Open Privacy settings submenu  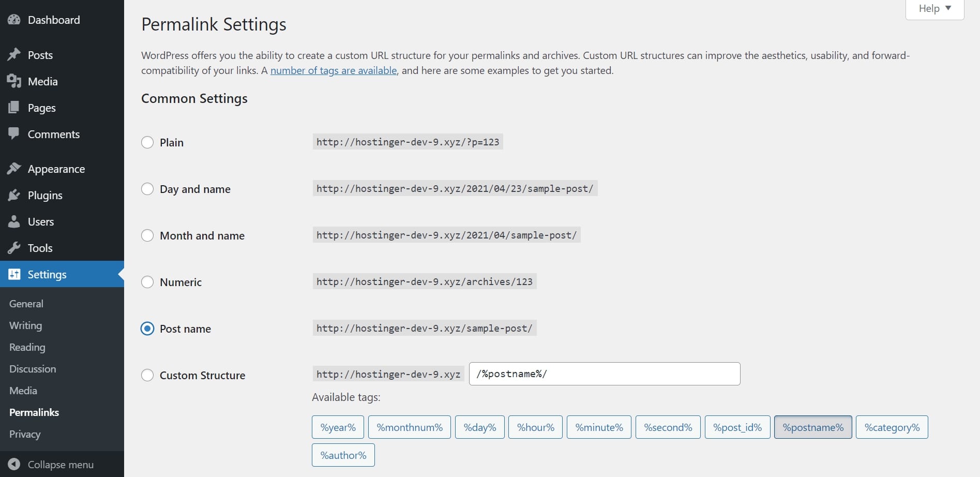tap(25, 434)
